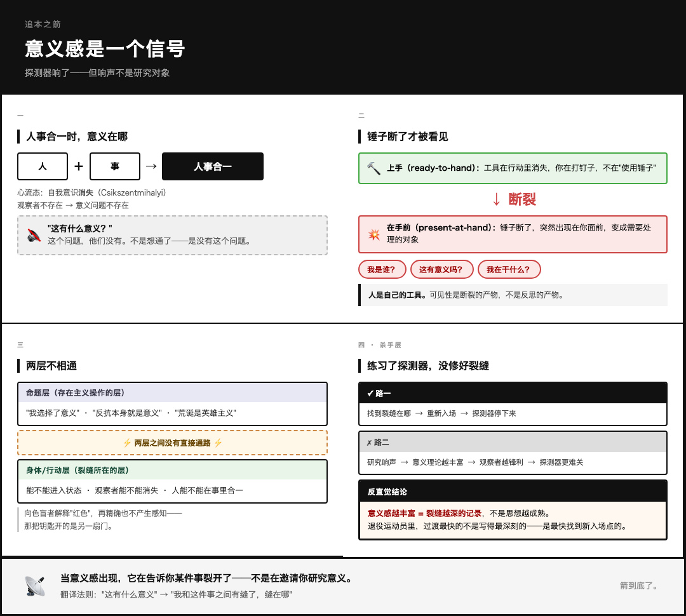Click the 反直觉结论 header
The height and width of the screenshot is (616, 686).
pos(513,492)
